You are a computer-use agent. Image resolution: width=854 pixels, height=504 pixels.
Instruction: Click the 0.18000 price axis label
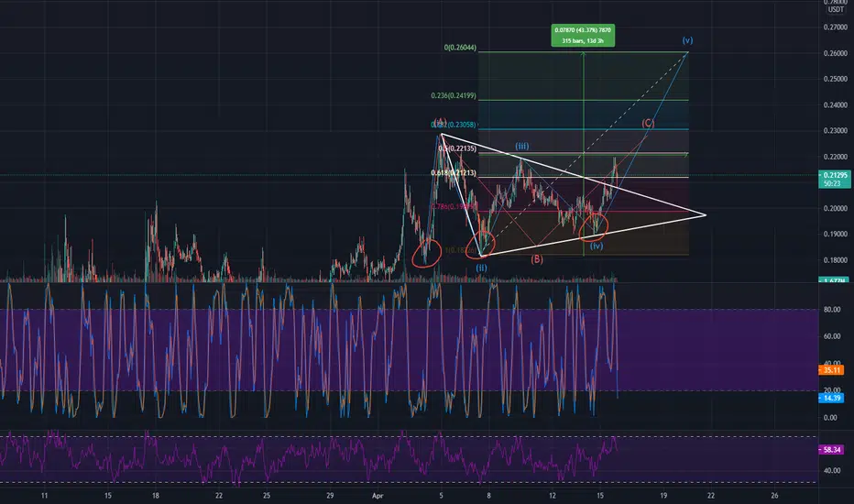click(x=836, y=260)
